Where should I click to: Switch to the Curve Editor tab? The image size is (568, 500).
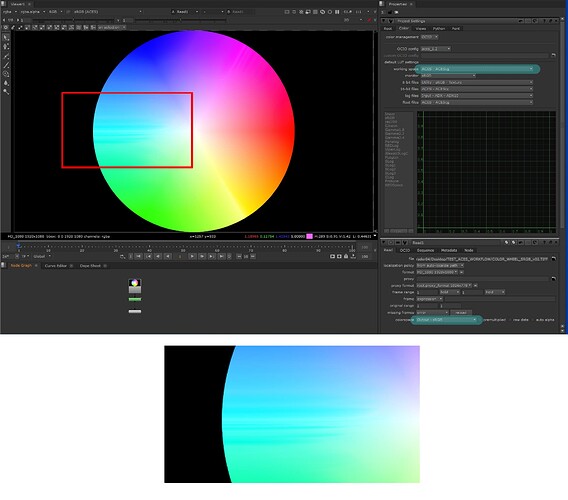pyautogui.click(x=56, y=266)
